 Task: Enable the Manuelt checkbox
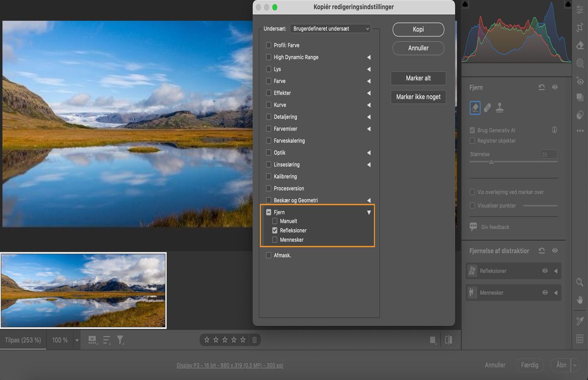pos(275,221)
